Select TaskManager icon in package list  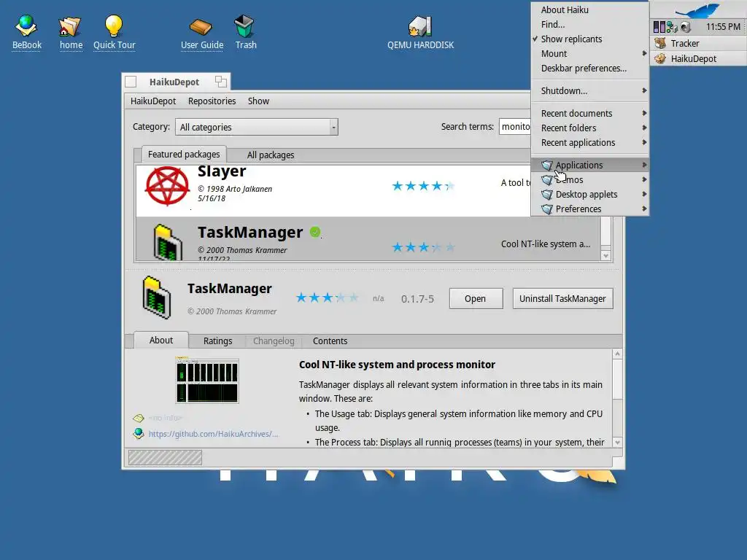(168, 242)
